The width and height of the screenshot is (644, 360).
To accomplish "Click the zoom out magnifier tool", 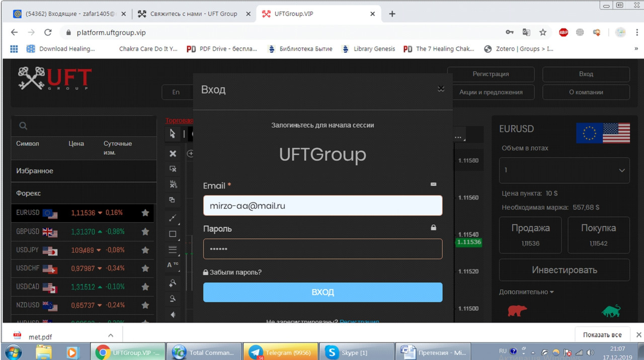I will (x=173, y=298).
